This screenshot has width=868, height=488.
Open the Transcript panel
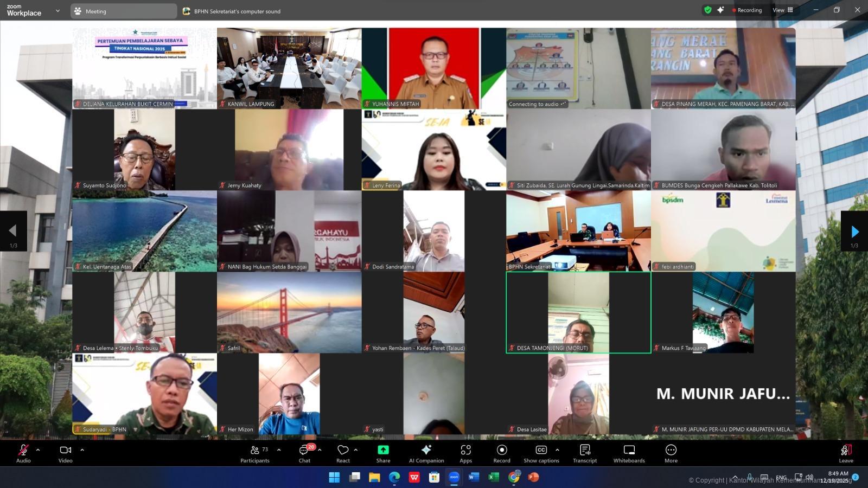point(585,453)
